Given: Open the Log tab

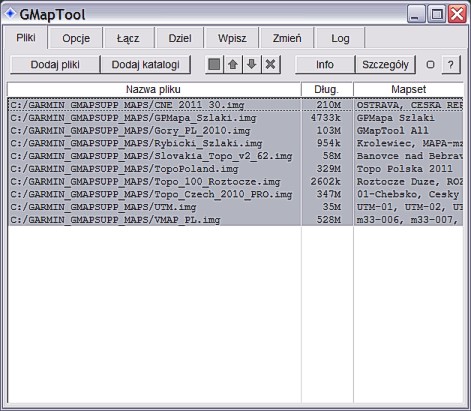Looking at the screenshot, I should pyautogui.click(x=340, y=38).
